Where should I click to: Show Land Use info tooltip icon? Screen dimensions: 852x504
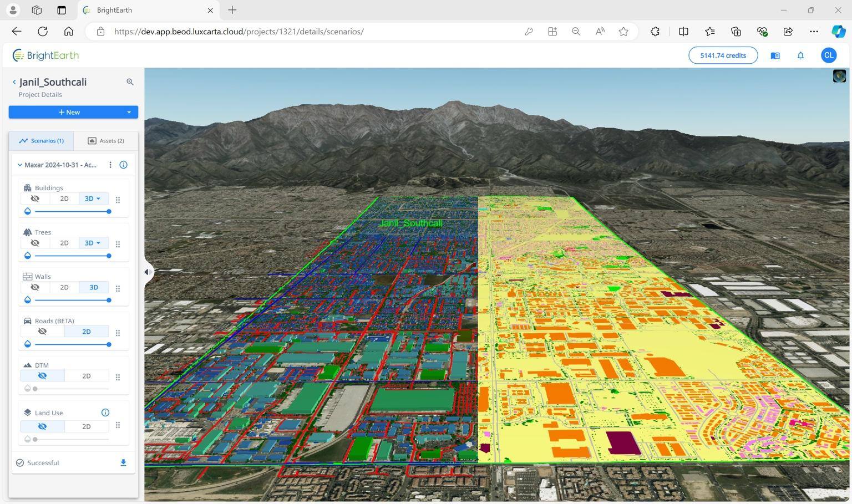[105, 413]
